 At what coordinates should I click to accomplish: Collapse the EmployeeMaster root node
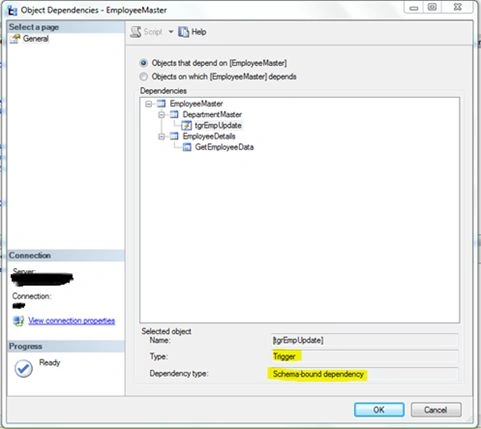149,104
